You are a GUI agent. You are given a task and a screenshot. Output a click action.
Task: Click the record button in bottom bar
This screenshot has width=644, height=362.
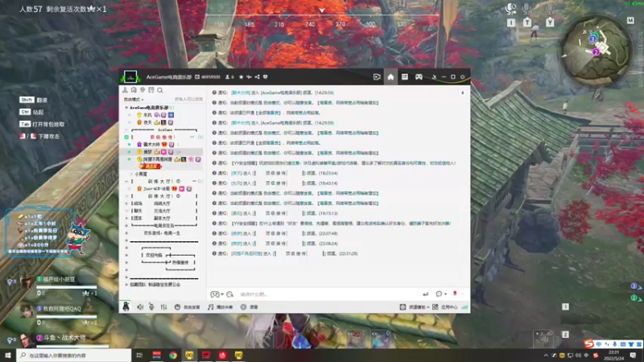click(x=250, y=307)
